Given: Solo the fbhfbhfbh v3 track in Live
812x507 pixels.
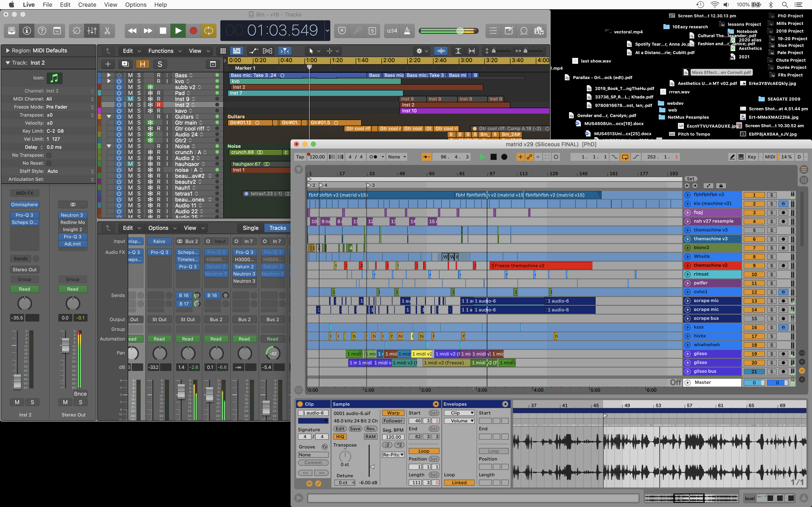Looking at the screenshot, I should click(771, 195).
